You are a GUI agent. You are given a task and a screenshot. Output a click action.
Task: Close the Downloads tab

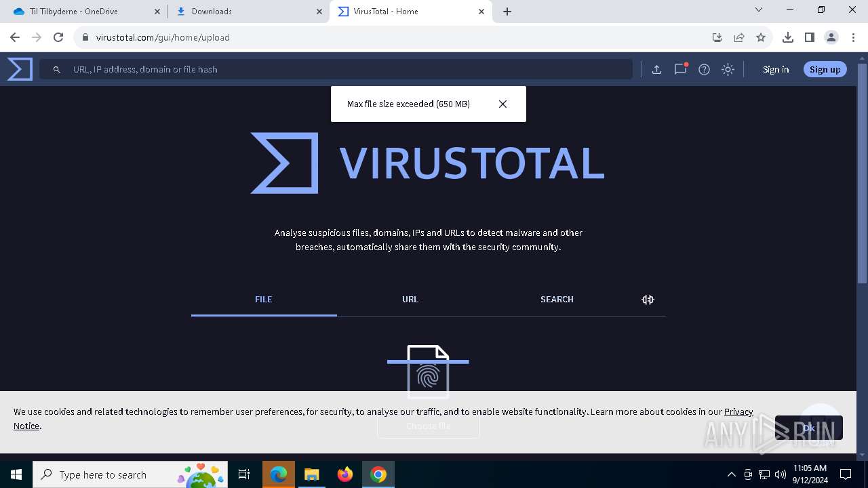319,12
